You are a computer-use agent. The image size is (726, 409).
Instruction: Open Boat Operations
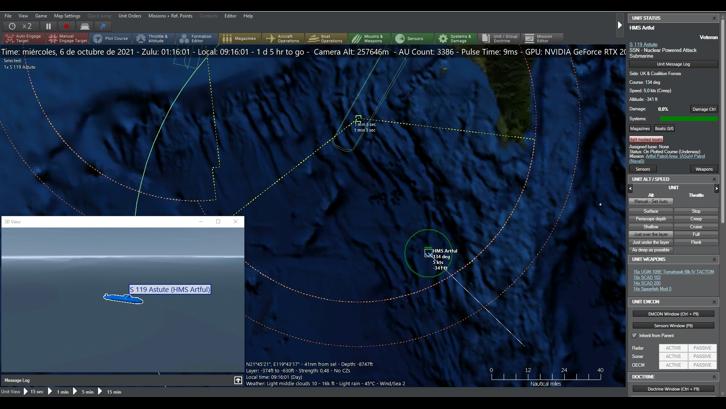[x=325, y=38]
